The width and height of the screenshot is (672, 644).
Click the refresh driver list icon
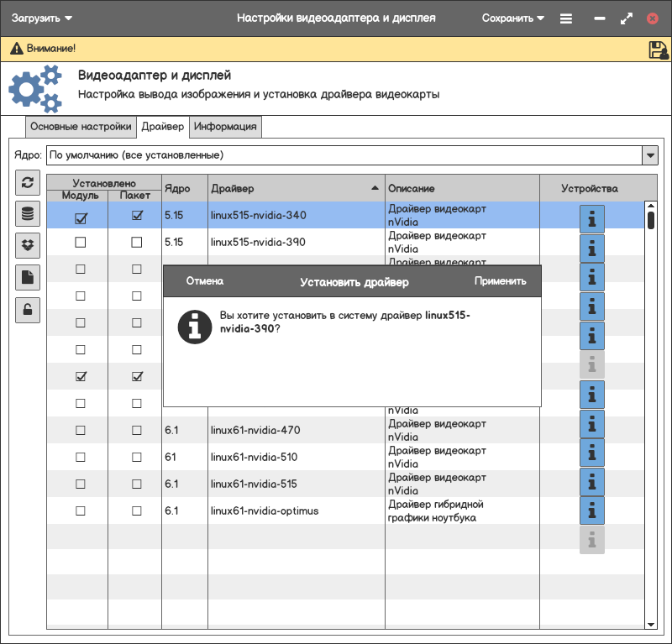[x=28, y=182]
